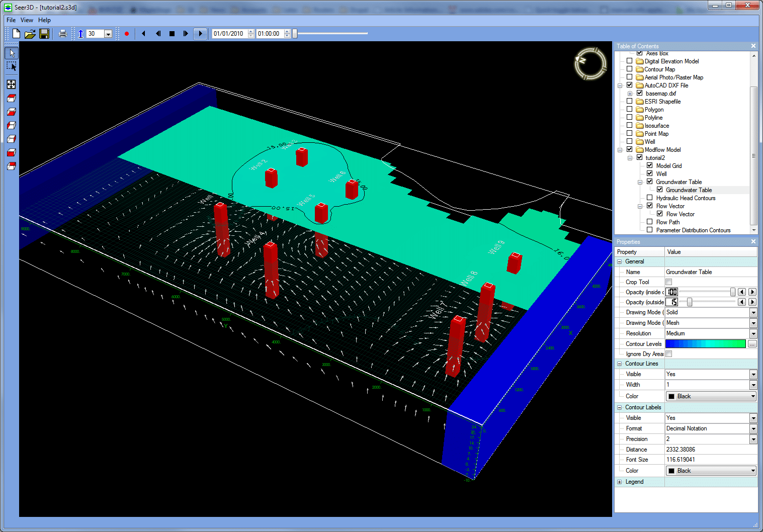Open the View menu
763x532 pixels.
27,20
